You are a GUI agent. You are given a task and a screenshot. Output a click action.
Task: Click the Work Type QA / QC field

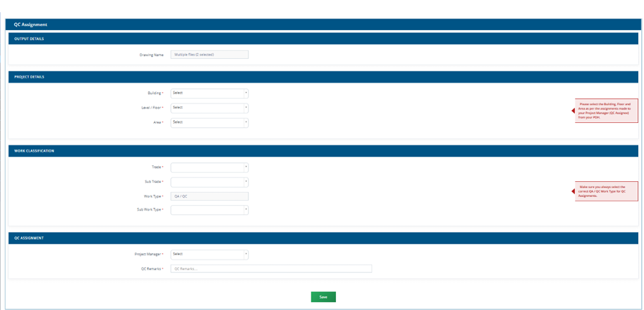click(x=209, y=196)
